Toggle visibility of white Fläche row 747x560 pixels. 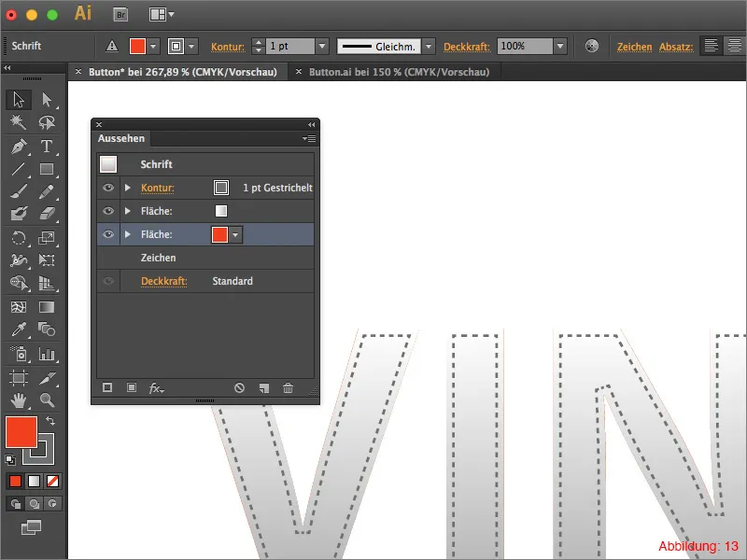click(108, 211)
